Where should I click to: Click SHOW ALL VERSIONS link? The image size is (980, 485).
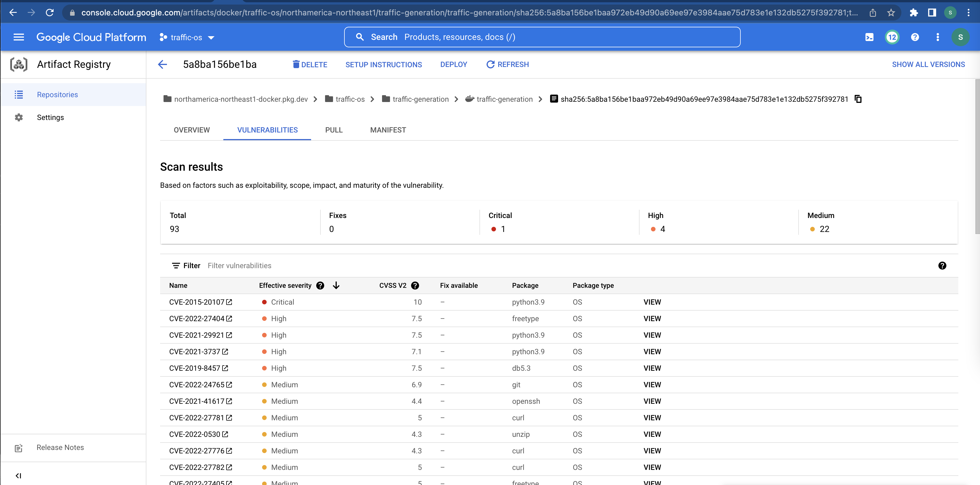(x=928, y=65)
